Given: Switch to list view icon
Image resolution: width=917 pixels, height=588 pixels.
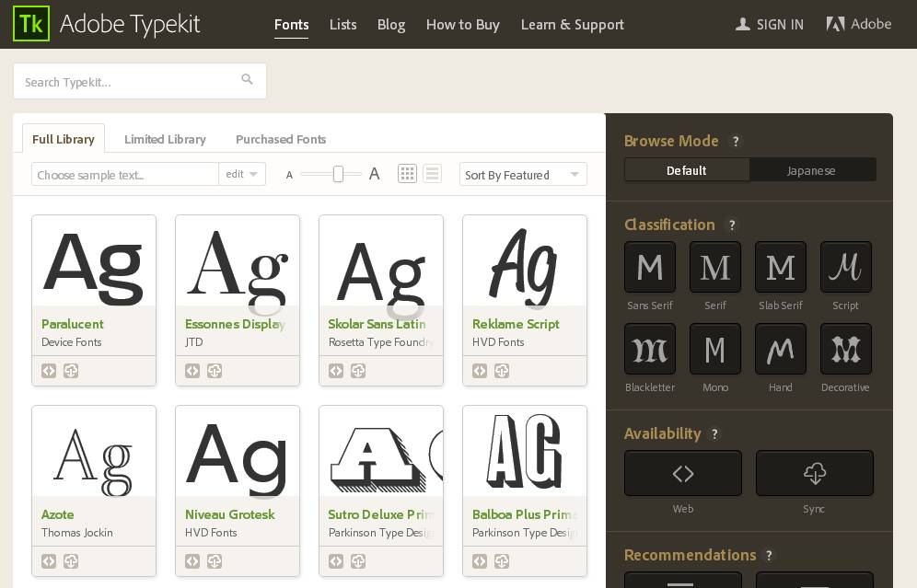Looking at the screenshot, I should coord(432,174).
